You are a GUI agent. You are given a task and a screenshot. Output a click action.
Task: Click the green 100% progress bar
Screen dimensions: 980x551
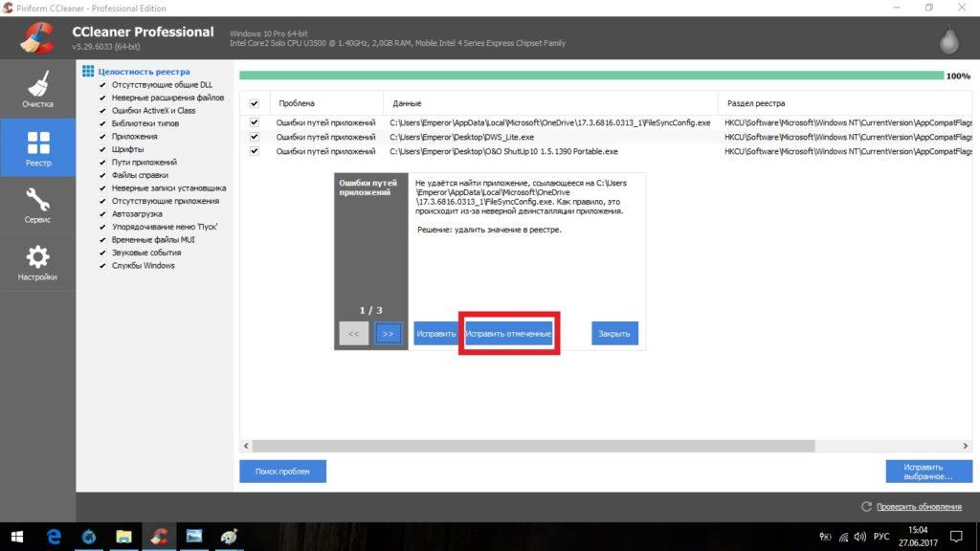591,76
